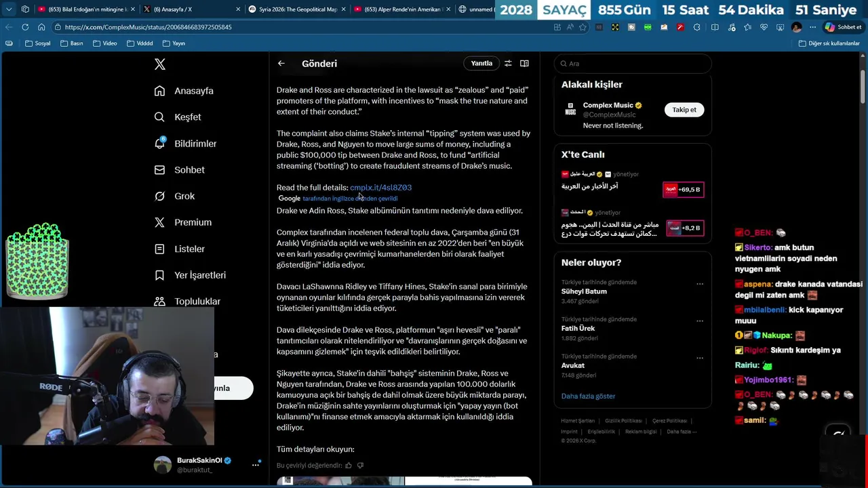868x488 pixels.
Task: Add page to favorites star icon
Action: (x=582, y=27)
